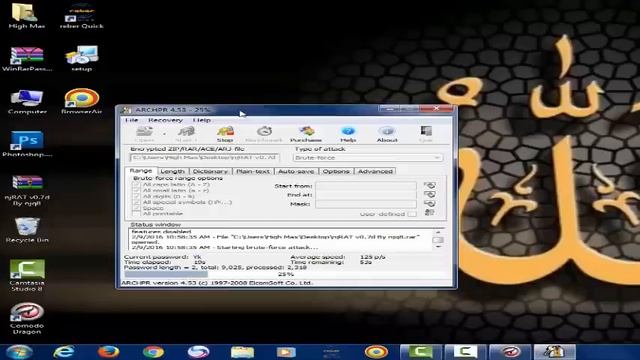Select the BrowserAir desktop icon

pos(82,101)
